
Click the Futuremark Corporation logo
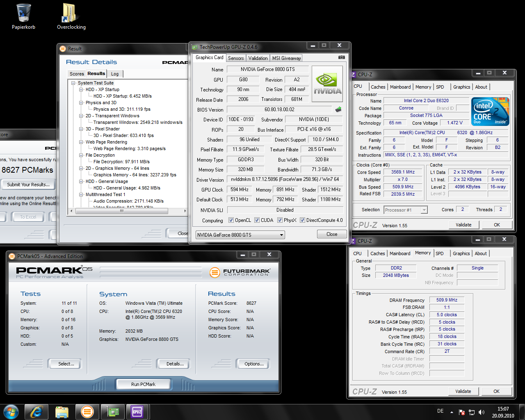(x=240, y=272)
